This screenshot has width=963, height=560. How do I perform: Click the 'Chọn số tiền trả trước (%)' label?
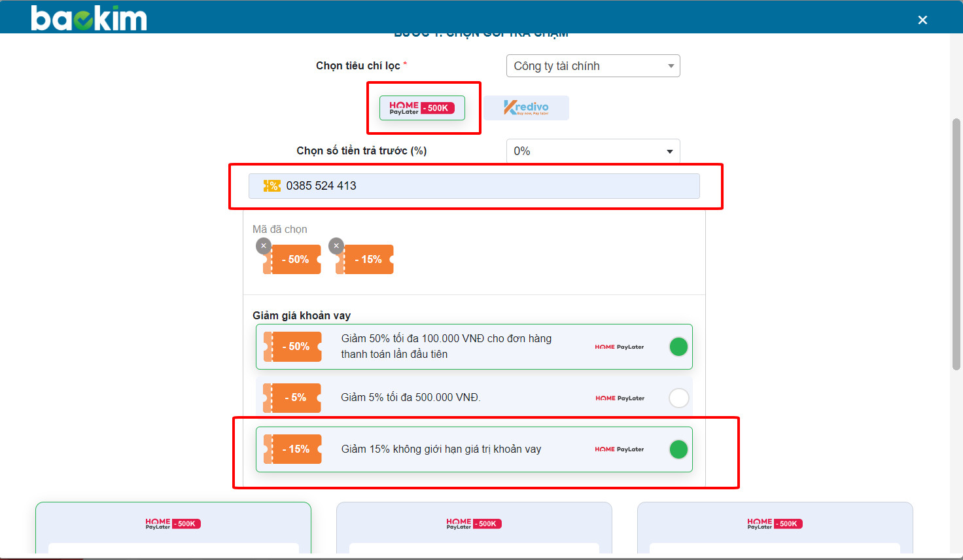click(362, 151)
